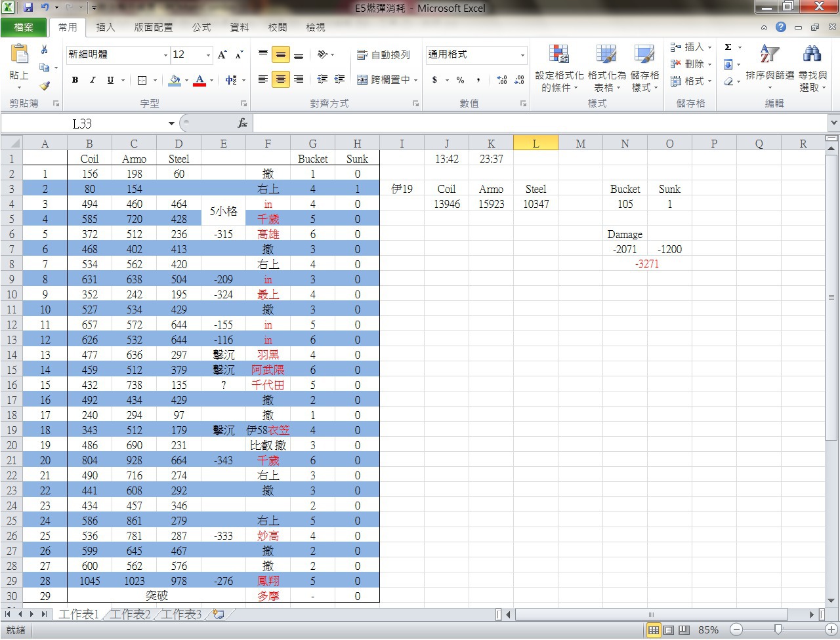
Task: Toggle center horizontal alignment
Action: tap(281, 79)
